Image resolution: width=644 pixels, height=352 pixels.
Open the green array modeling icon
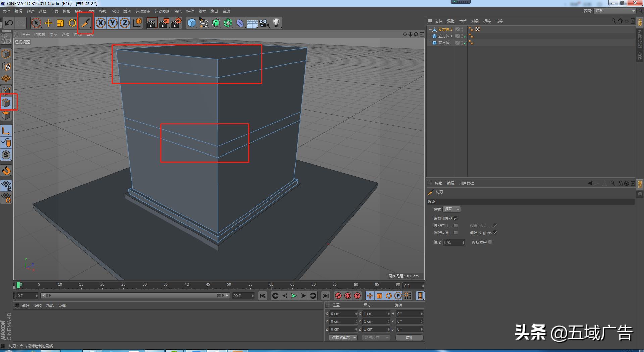pyautogui.click(x=228, y=23)
